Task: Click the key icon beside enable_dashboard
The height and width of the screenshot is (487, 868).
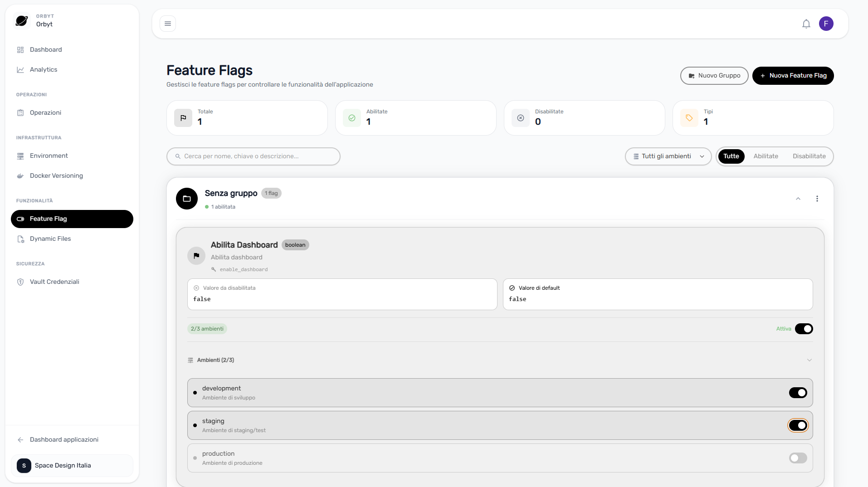Action: 214,269
